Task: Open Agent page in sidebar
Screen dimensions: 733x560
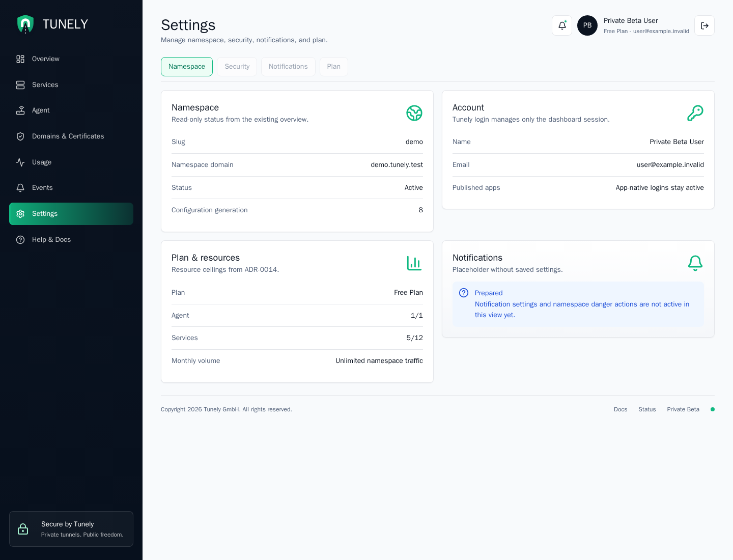Action: tap(71, 110)
